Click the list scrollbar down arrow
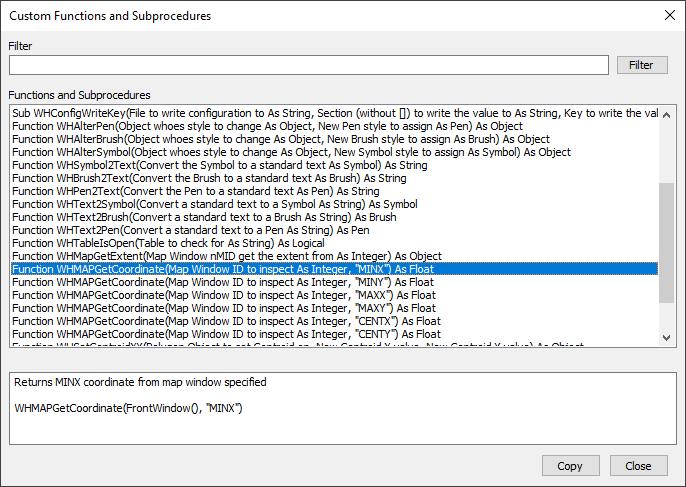The height and width of the screenshot is (487, 686). pos(666,337)
